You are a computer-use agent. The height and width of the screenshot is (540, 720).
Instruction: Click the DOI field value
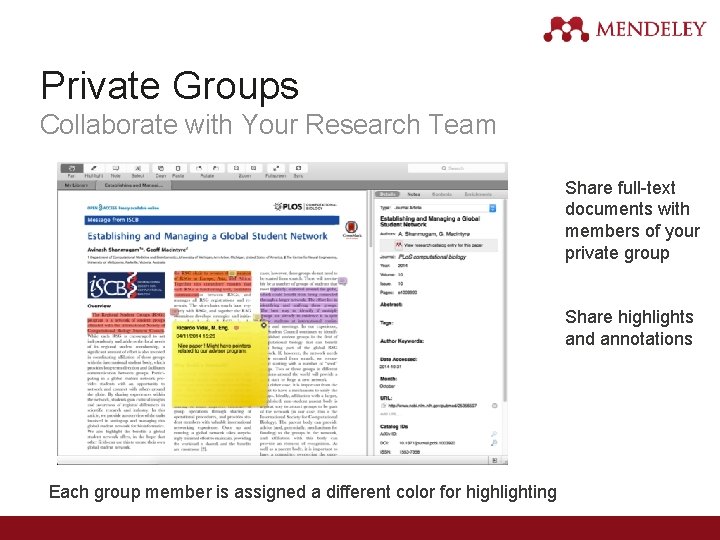point(427,443)
